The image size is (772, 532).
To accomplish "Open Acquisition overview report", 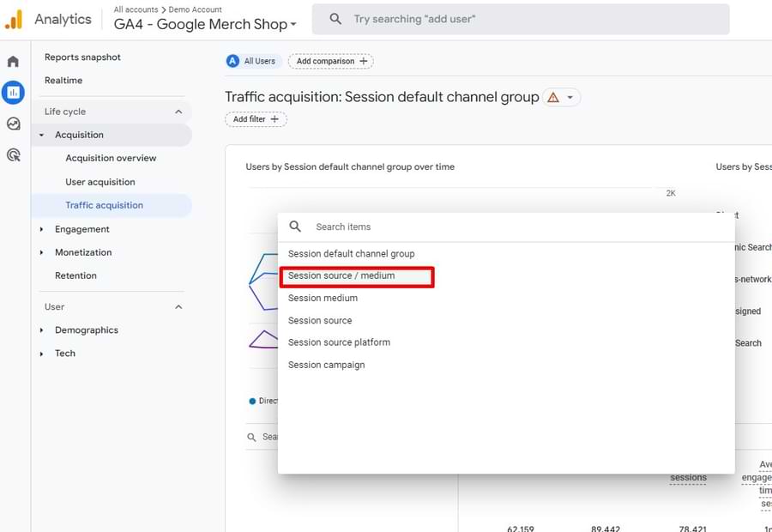I will click(x=111, y=158).
